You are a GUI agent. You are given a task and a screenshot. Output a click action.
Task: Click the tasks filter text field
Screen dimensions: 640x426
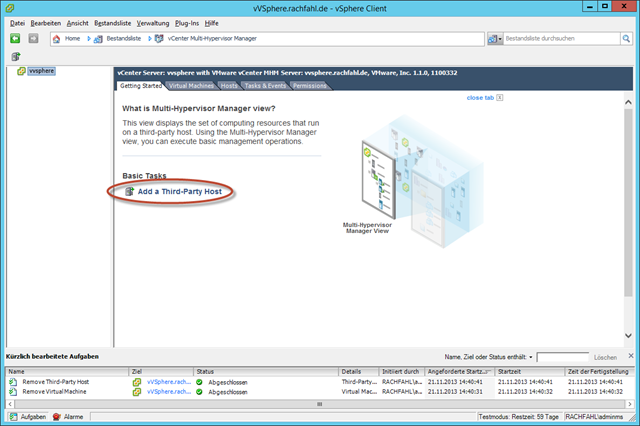click(x=562, y=357)
